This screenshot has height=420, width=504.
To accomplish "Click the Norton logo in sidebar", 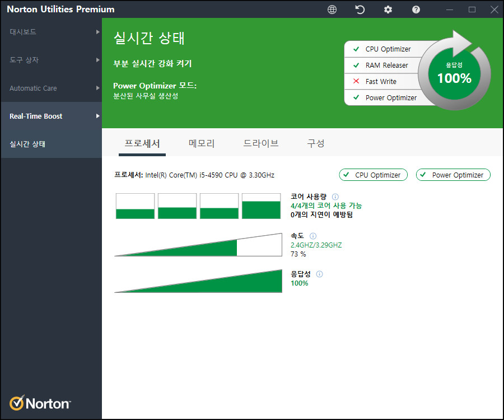I will [x=40, y=403].
